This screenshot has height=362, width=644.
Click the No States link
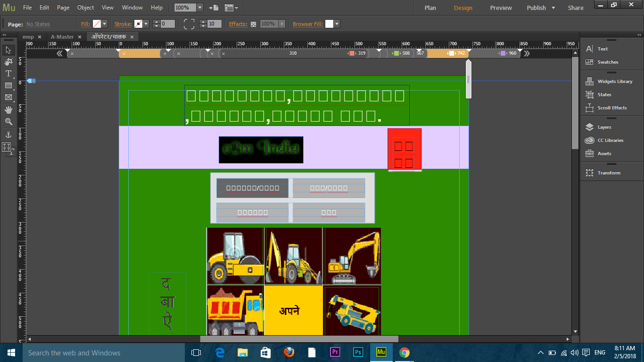(38, 24)
